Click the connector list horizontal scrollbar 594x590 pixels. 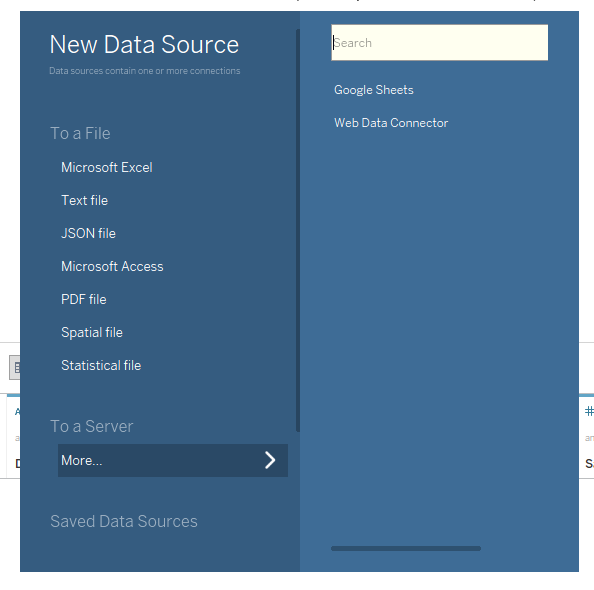[406, 548]
